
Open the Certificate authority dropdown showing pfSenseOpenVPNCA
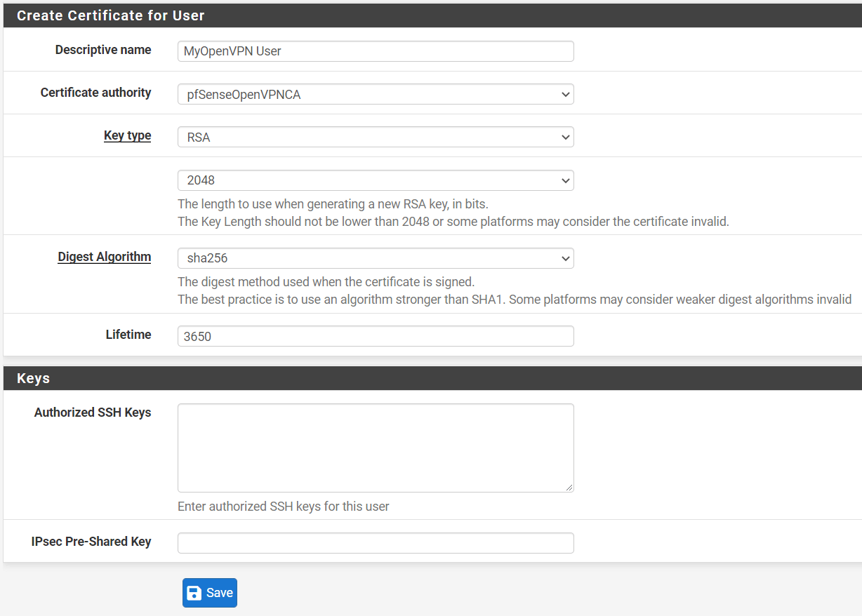point(376,93)
